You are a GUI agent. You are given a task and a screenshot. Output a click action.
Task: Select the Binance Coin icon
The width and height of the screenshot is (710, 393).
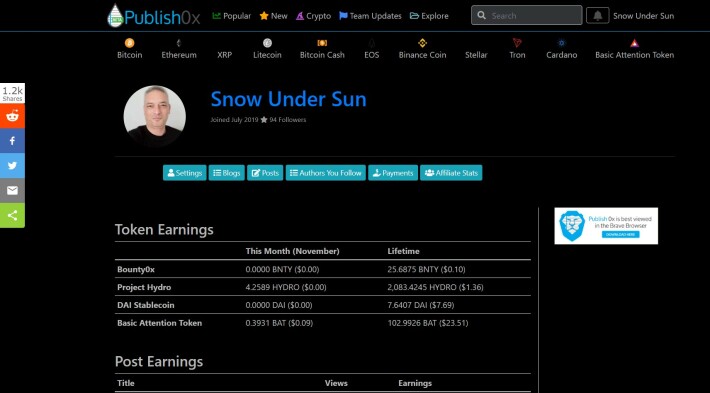(422, 43)
